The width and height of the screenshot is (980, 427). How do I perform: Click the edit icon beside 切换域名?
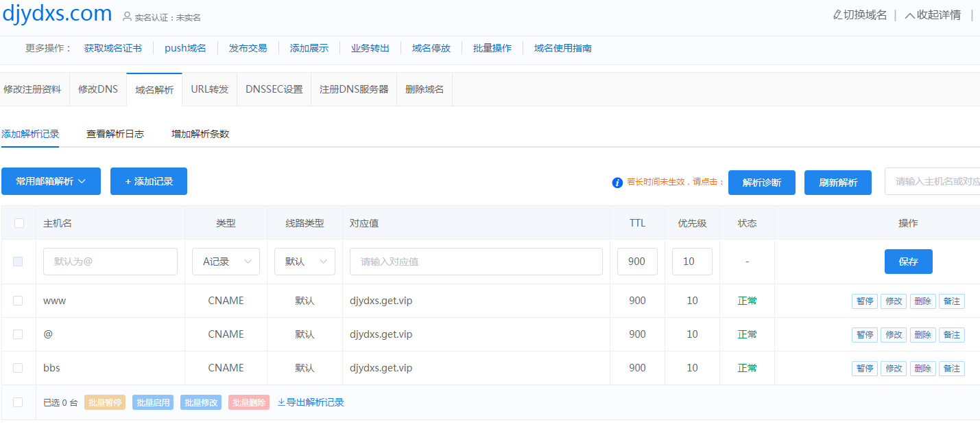(839, 14)
